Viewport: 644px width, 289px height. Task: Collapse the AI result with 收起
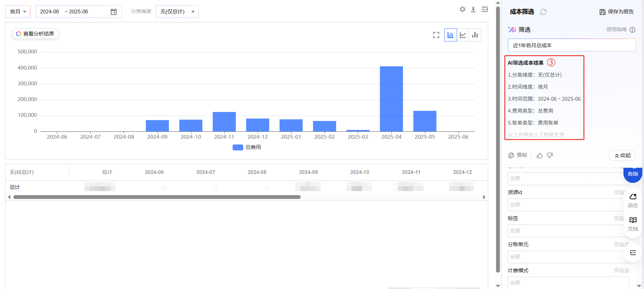coord(622,155)
